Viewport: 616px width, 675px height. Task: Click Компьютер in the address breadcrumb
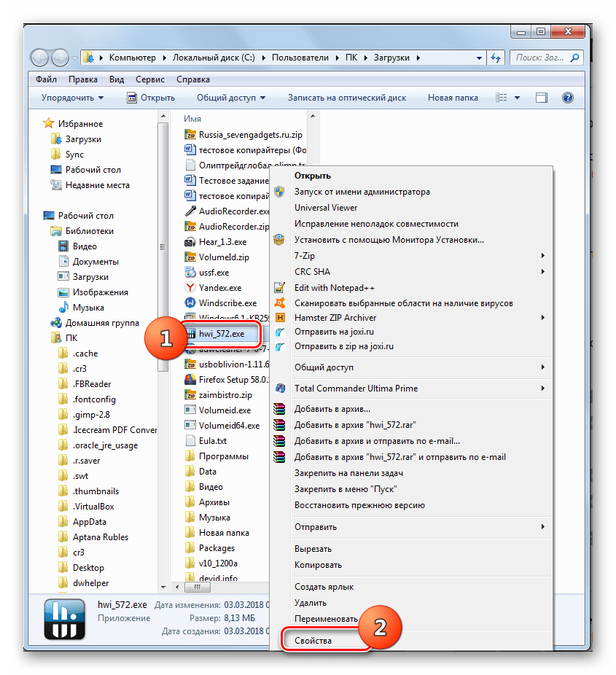pos(133,58)
